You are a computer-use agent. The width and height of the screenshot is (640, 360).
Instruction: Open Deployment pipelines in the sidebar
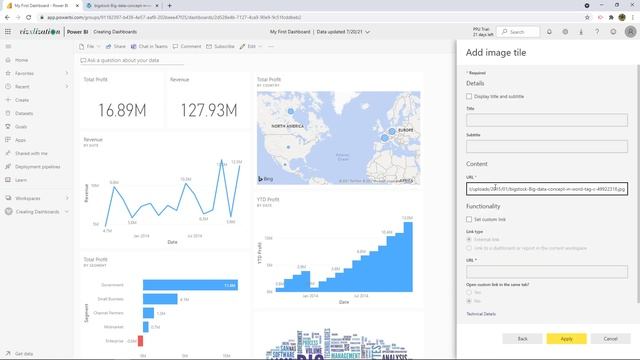38,167
